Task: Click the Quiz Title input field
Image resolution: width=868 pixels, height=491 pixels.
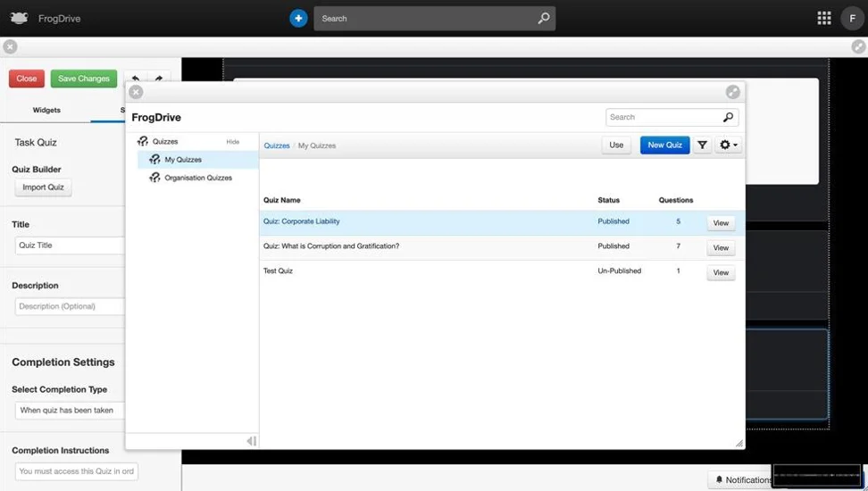Action: pos(70,245)
